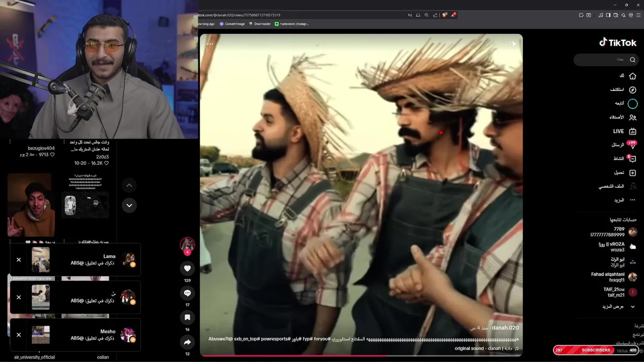Click the address bar share icon
The height and width of the screenshot is (362, 644).
[x=435, y=16]
